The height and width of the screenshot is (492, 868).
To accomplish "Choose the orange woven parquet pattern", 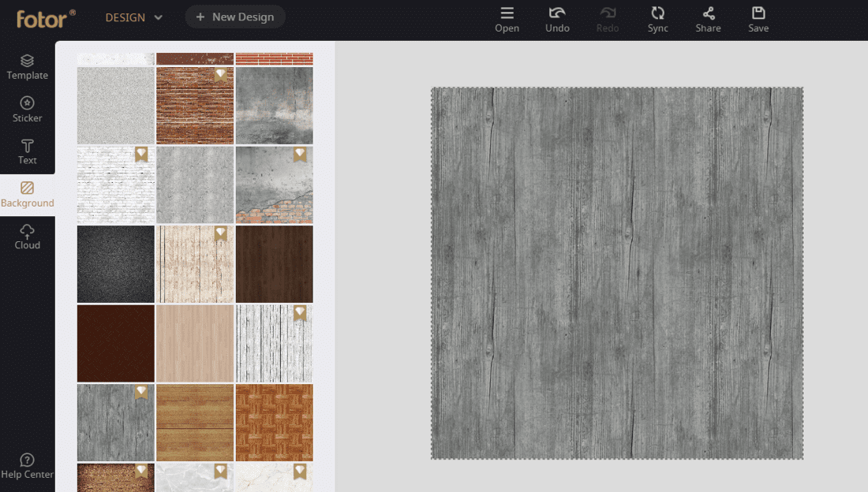I will 275,423.
